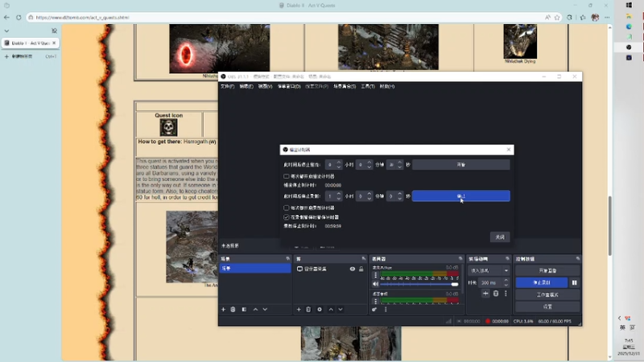Remove selected scene with trash icon

[x=233, y=310]
